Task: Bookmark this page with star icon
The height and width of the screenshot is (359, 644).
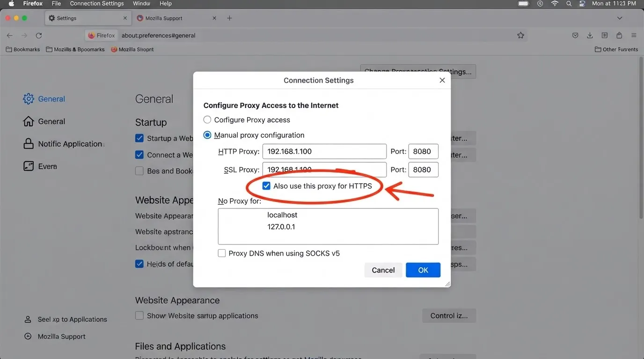Action: tap(520, 36)
